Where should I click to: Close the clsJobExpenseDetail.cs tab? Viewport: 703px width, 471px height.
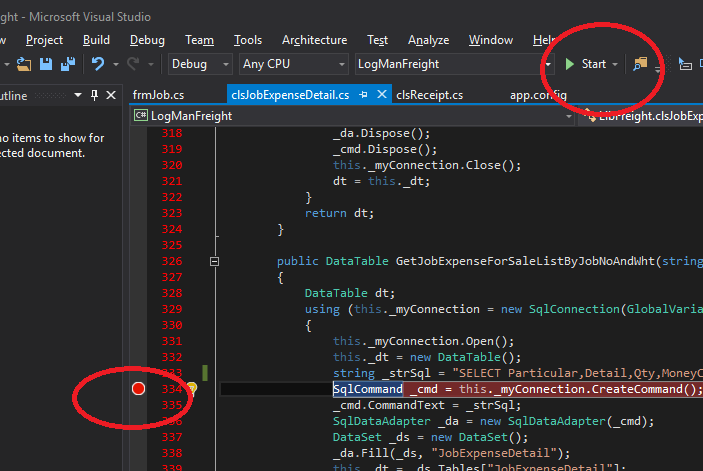click(x=382, y=95)
